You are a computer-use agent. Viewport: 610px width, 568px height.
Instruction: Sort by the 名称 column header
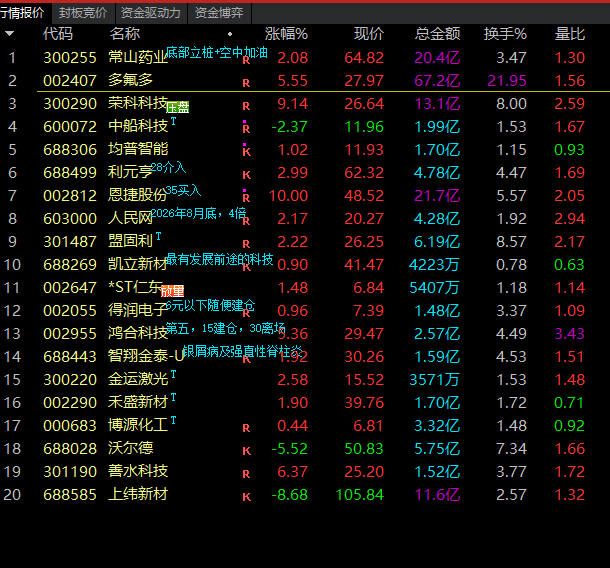coord(124,34)
